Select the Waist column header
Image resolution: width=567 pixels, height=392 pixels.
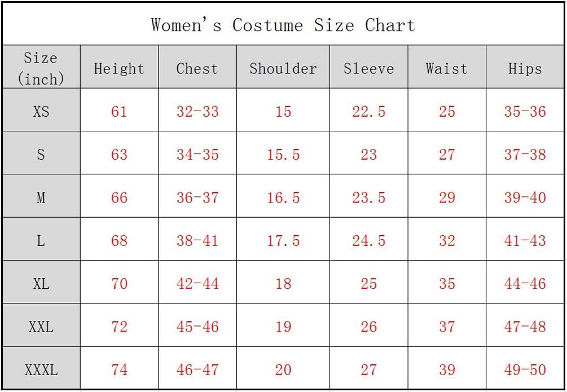pos(447,68)
